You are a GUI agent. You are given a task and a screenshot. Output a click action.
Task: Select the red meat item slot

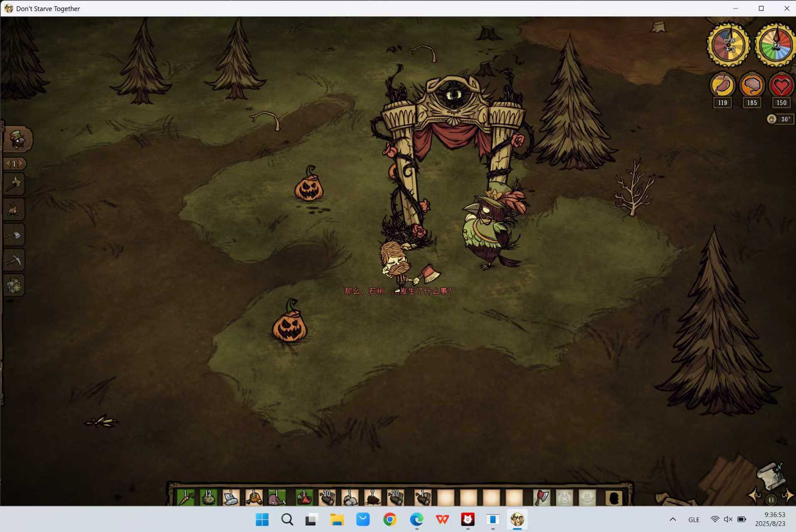pos(304,497)
